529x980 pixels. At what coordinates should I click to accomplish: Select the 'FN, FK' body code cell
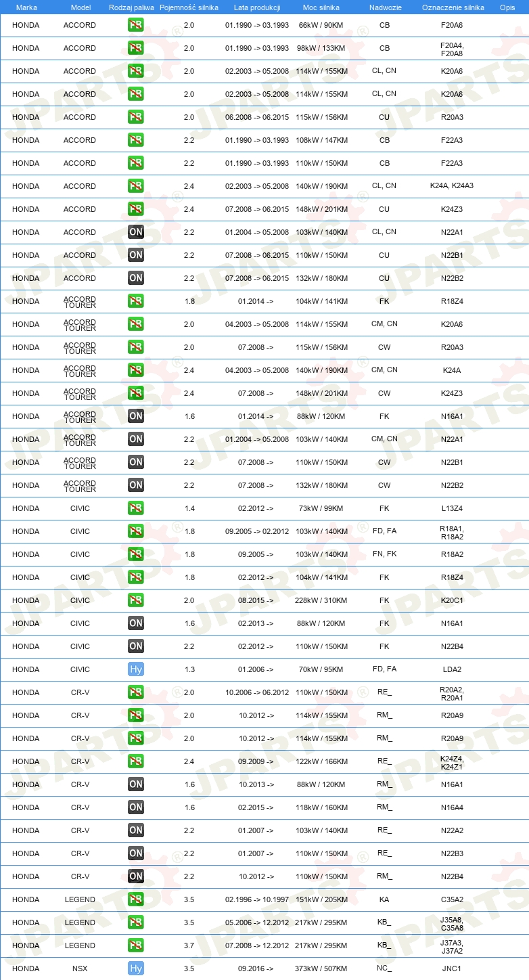point(384,554)
